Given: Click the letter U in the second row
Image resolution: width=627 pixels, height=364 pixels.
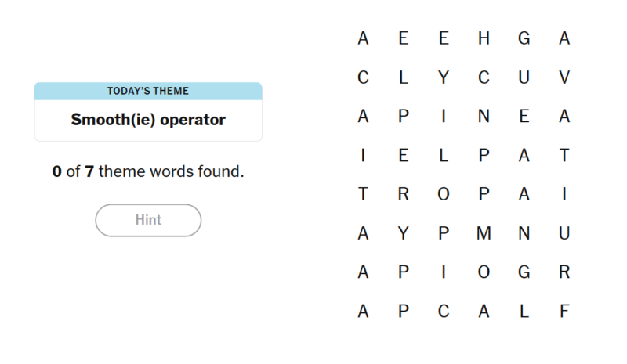Looking at the screenshot, I should tap(524, 77).
